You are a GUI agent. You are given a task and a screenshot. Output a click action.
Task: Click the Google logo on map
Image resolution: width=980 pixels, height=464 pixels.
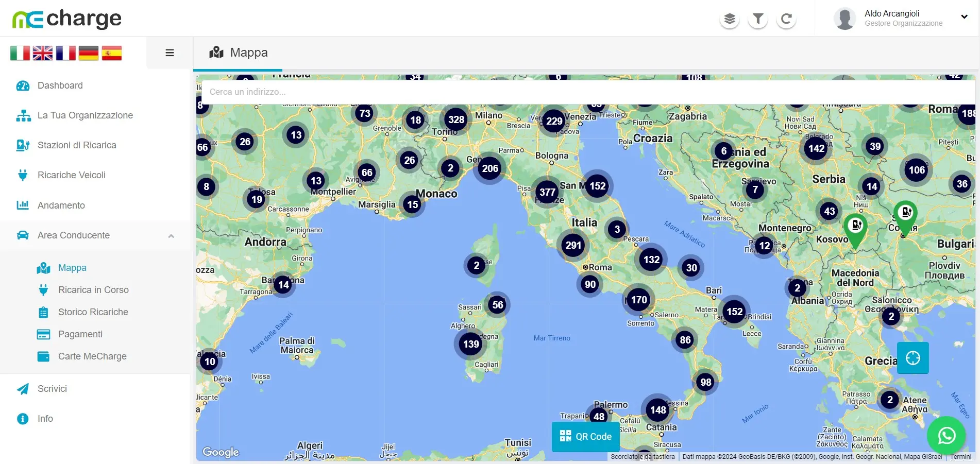click(221, 452)
